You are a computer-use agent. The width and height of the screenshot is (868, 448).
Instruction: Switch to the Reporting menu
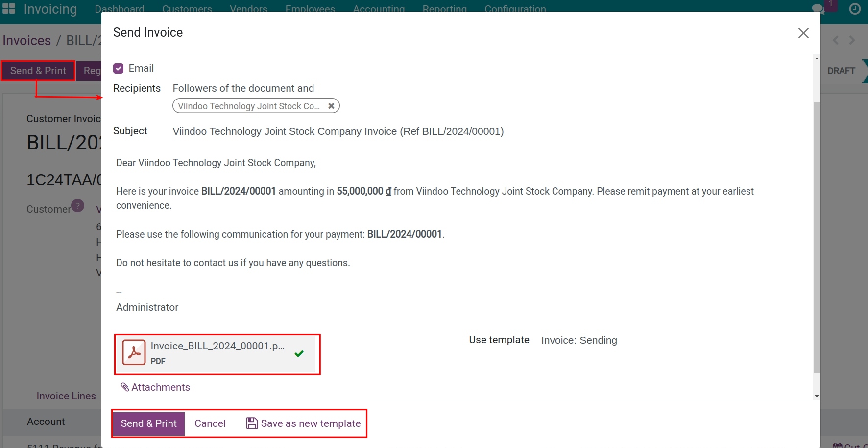pos(444,9)
